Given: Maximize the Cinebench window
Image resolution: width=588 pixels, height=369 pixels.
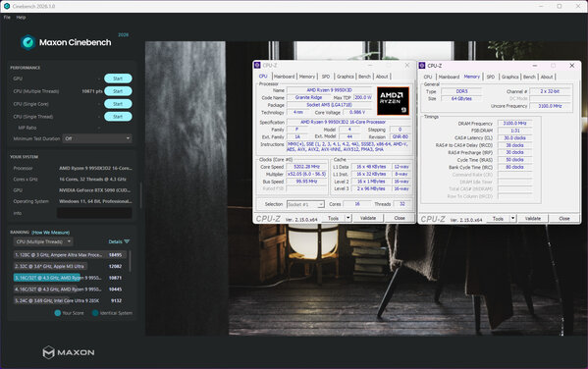Looking at the screenshot, I should coord(560,6).
